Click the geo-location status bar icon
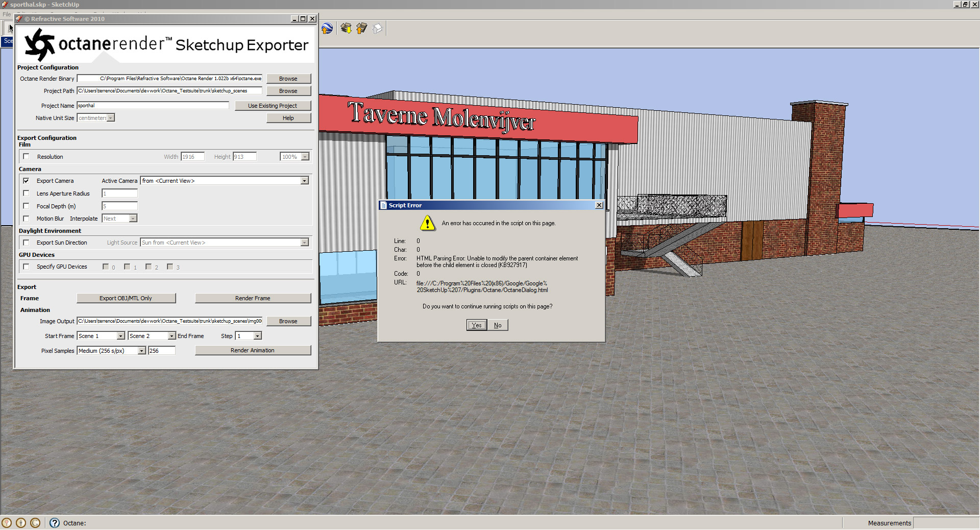The image size is (980, 530). 7,523
